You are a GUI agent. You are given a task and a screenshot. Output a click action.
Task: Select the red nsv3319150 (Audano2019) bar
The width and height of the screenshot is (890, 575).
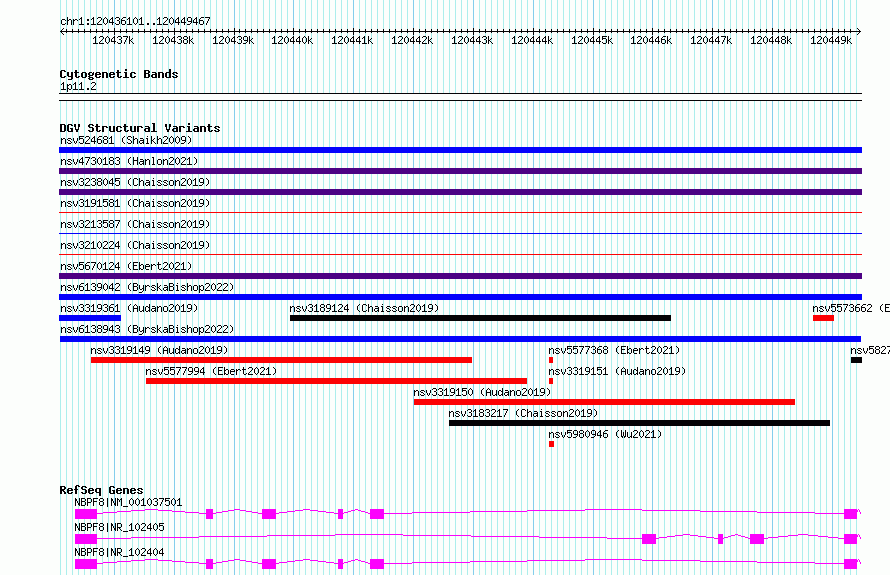(x=604, y=402)
